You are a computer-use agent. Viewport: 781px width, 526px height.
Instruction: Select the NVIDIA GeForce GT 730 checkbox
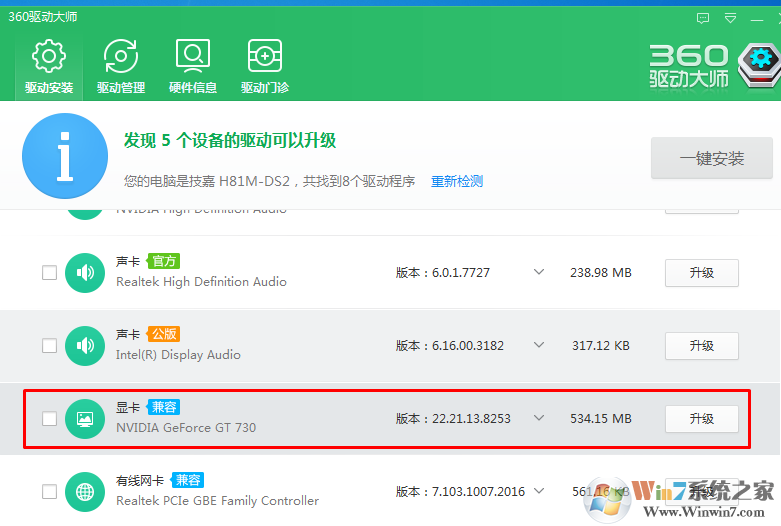[x=49, y=419]
